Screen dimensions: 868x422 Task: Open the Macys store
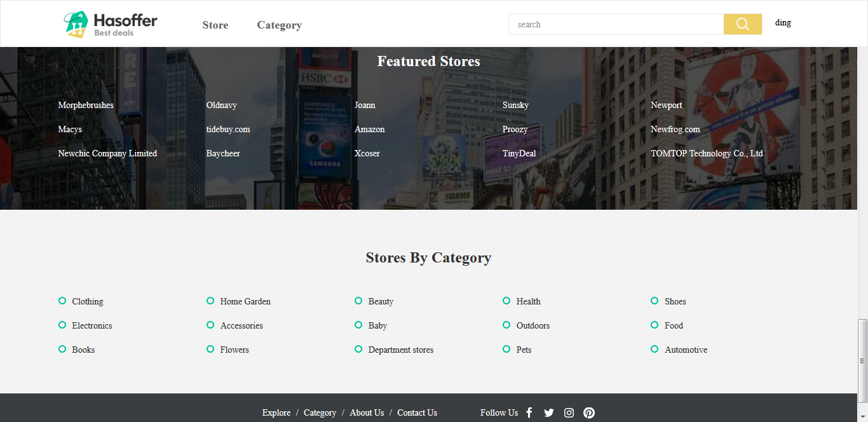point(70,129)
